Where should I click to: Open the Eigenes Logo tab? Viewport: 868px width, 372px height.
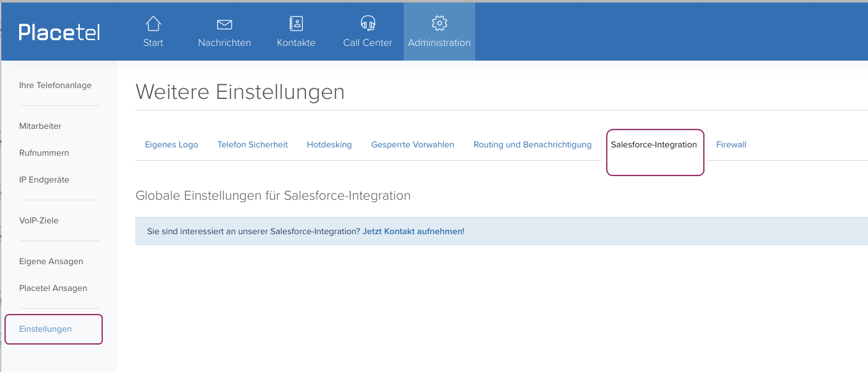[x=171, y=145]
